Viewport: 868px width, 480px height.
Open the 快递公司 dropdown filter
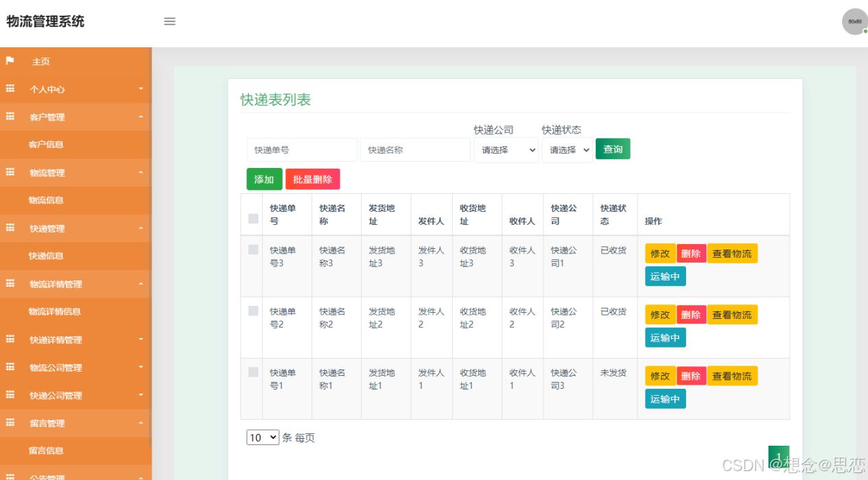[x=506, y=150]
